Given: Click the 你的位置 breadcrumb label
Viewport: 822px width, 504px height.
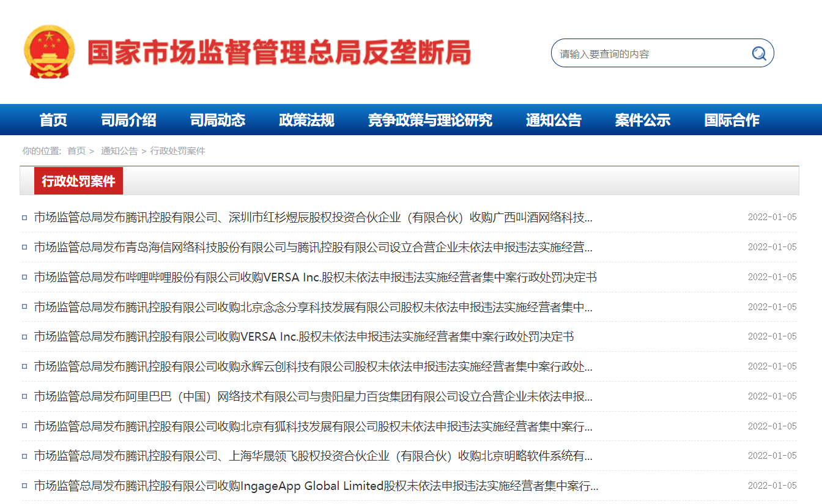Looking at the screenshot, I should point(42,151).
